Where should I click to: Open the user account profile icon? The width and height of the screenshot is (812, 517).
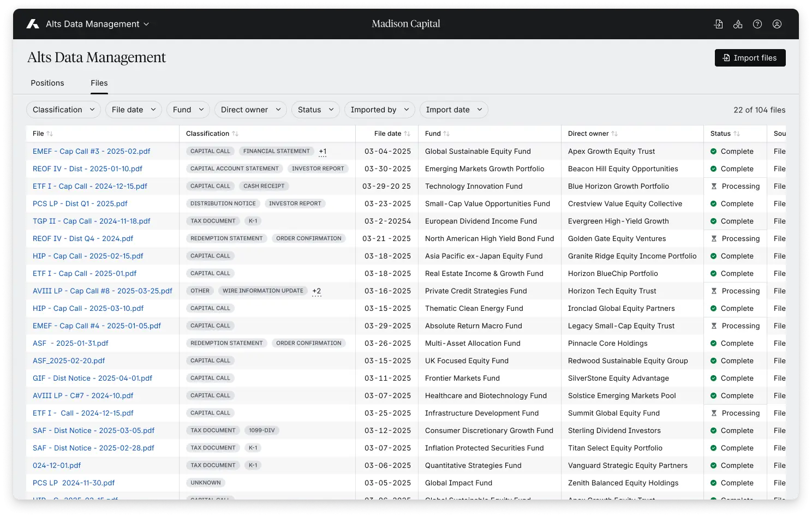777,24
